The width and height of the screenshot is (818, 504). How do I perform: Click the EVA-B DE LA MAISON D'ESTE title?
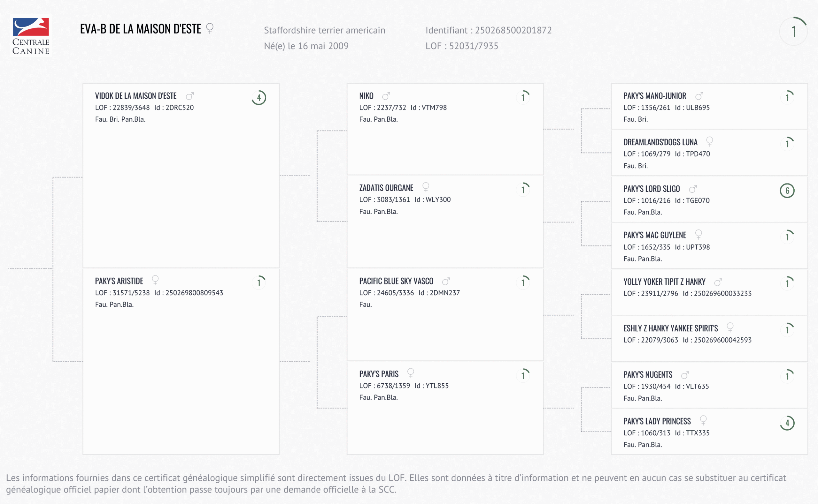click(141, 29)
